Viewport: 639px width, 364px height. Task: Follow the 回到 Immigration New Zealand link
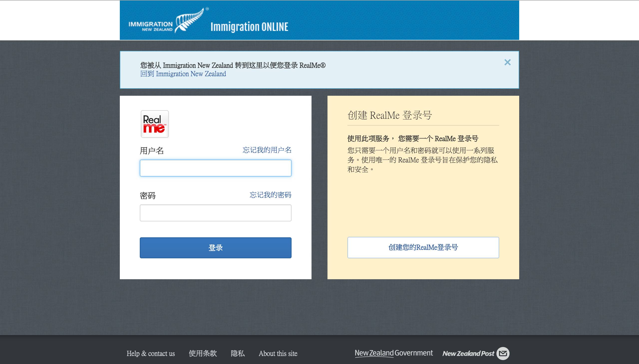coord(183,74)
